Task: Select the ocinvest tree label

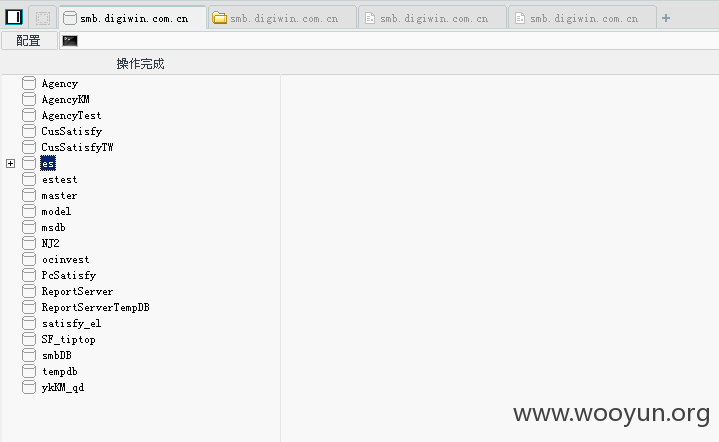Action: click(x=66, y=260)
